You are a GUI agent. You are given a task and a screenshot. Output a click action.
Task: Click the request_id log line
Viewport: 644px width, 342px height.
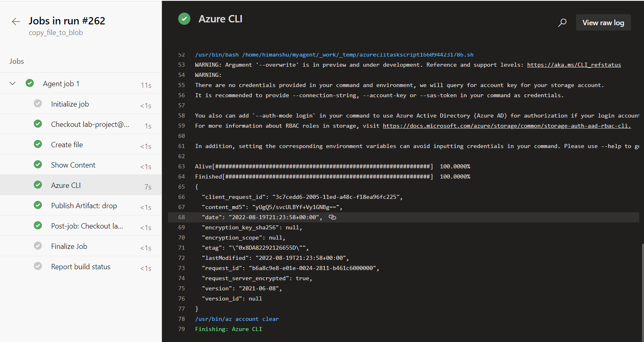(290, 268)
